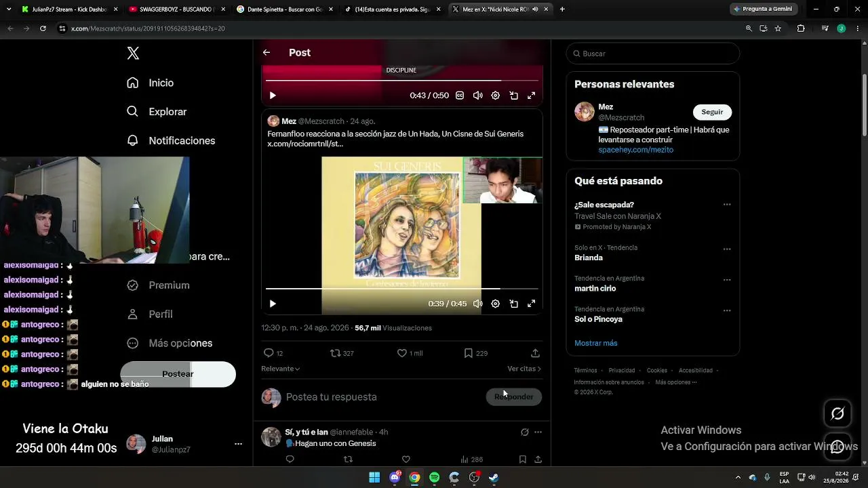
Task: Open picture-in-picture for the Sui Generis video
Action: pyautogui.click(x=513, y=304)
